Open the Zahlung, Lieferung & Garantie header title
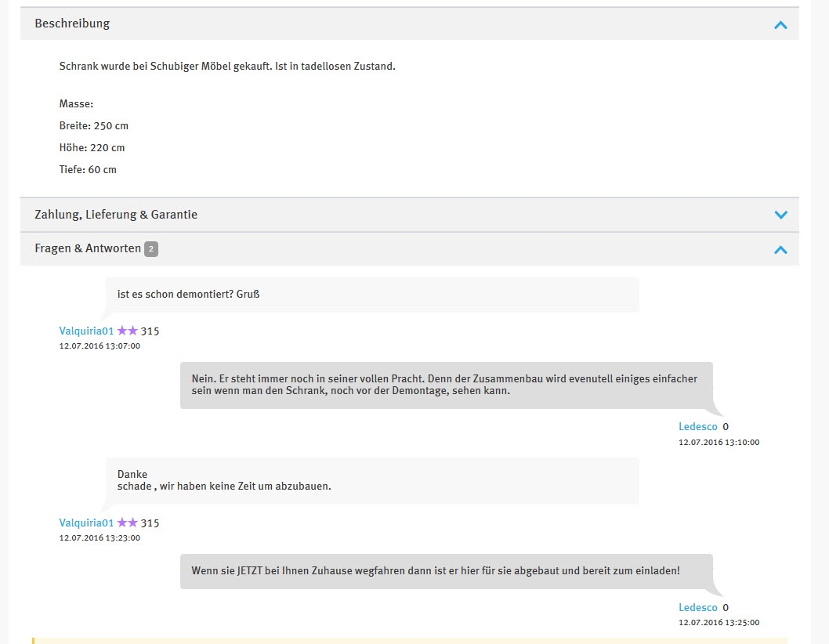This screenshot has height=644, width=829. point(116,215)
